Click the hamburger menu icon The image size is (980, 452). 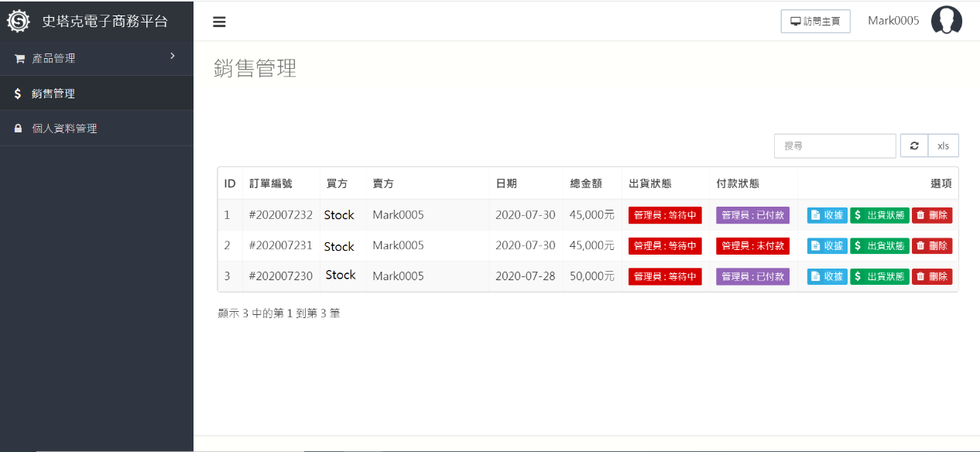pyautogui.click(x=219, y=22)
